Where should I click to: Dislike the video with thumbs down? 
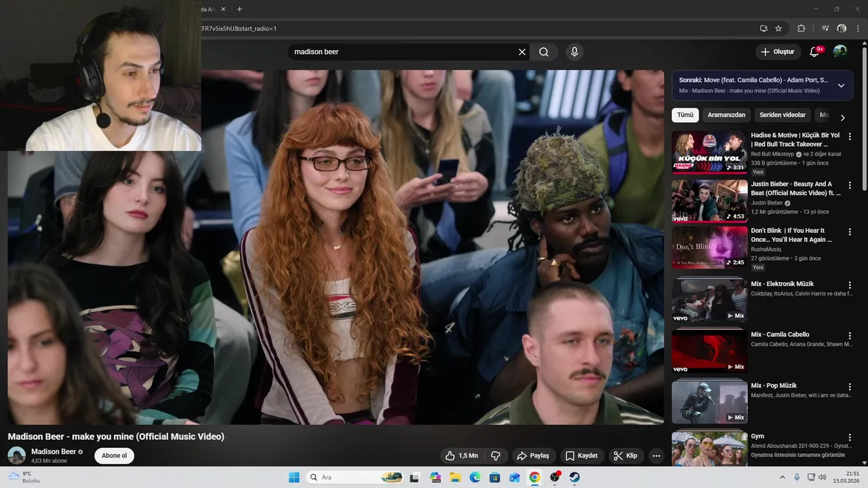click(496, 455)
